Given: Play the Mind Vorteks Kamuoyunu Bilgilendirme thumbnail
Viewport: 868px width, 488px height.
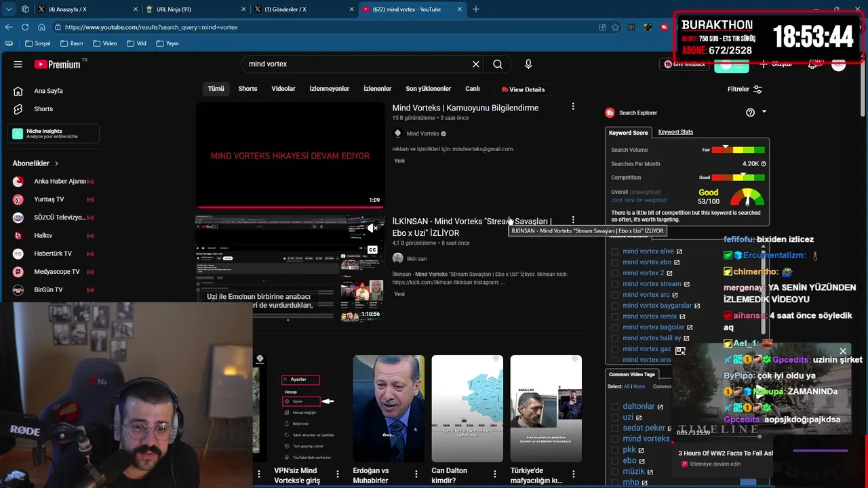Looking at the screenshot, I should point(290,155).
